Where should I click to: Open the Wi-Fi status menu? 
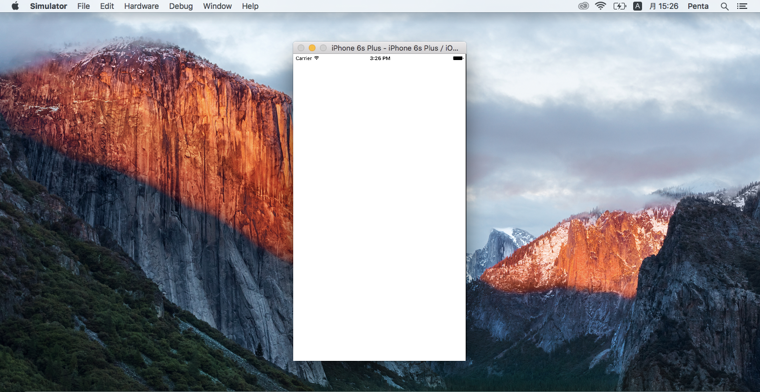coord(601,6)
